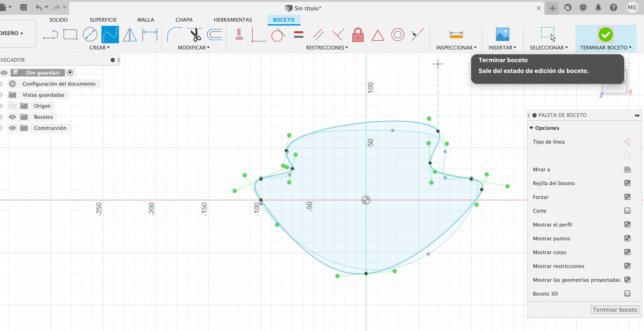Apply Concentric constraint

pos(398,35)
